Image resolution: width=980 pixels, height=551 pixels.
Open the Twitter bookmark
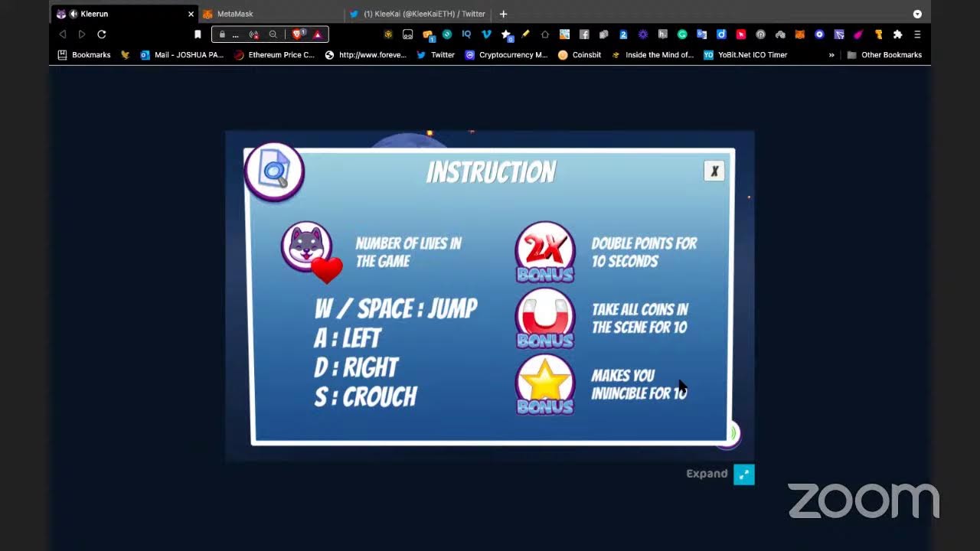click(x=436, y=55)
